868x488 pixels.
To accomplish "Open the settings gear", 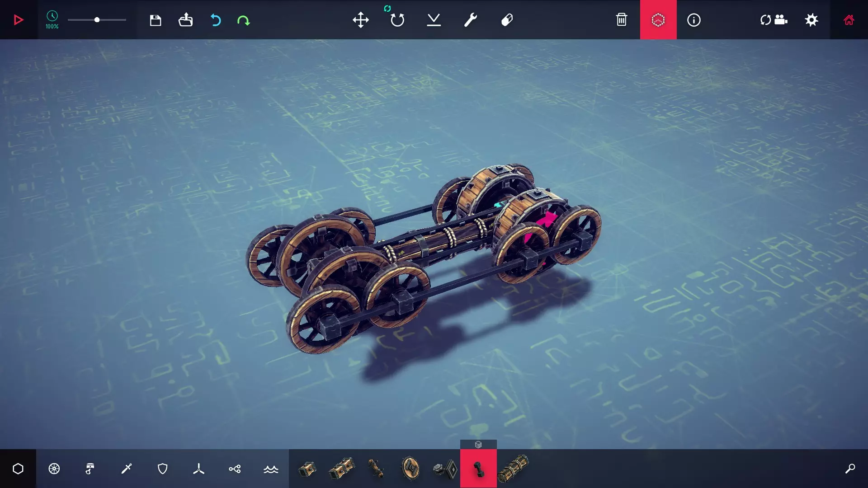I will click(811, 20).
